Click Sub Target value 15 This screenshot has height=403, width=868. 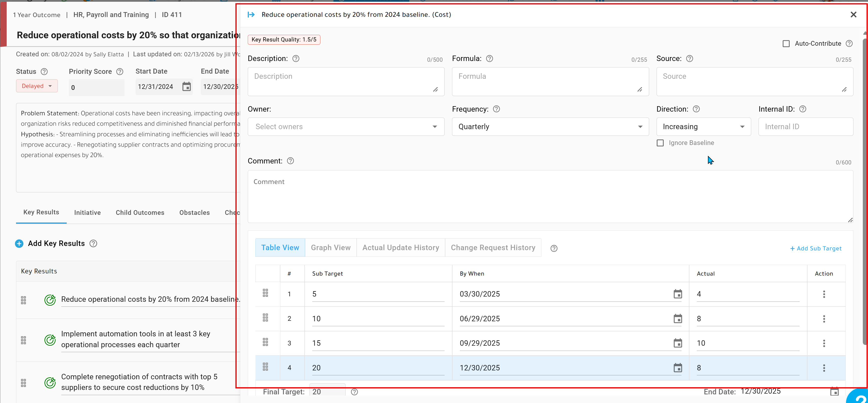(x=378, y=343)
